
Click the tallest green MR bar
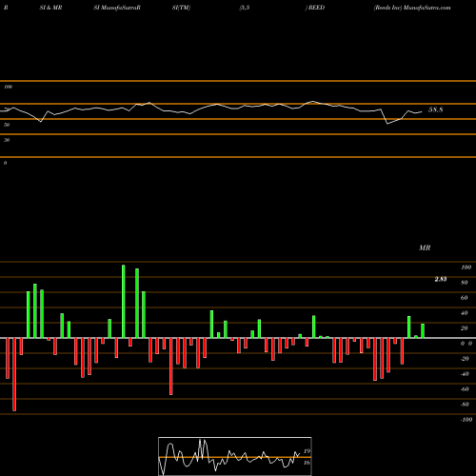click(124, 302)
